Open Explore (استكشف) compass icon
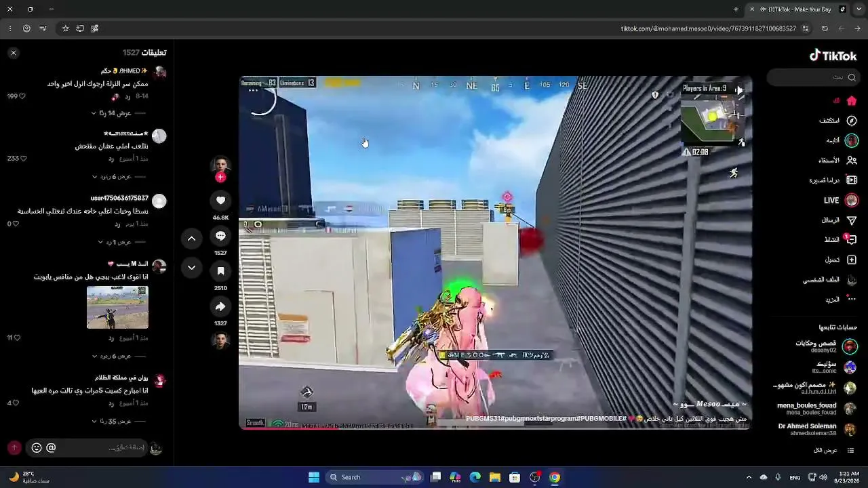The image size is (868, 488). click(x=852, y=121)
